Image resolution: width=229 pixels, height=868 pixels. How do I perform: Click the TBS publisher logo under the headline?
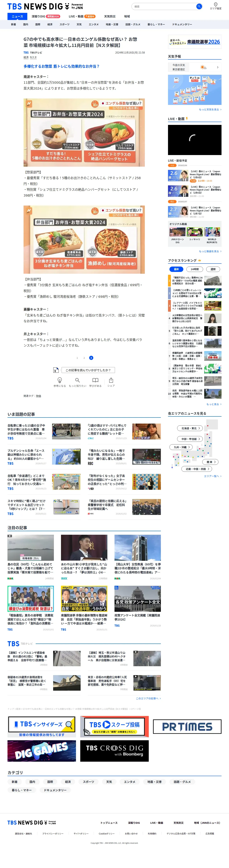pos(26,53)
